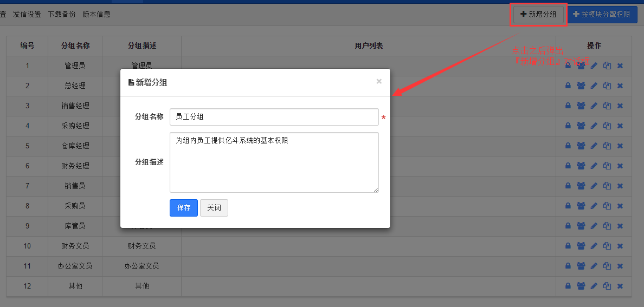Screen dimensions: 644x307
Task: Select the 仓库经理 group name cell
Action: click(x=75, y=146)
